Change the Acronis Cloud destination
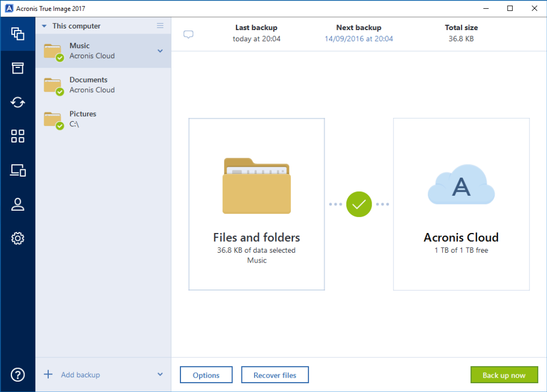547x392 pixels. pos(461,204)
